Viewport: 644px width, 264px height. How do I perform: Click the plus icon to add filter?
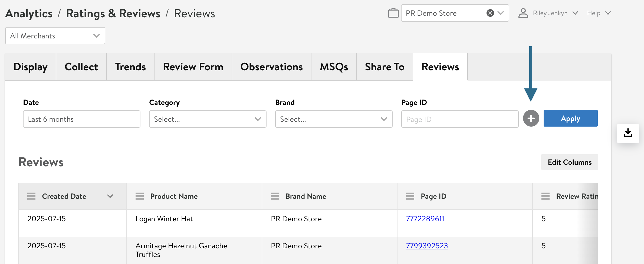[531, 118]
